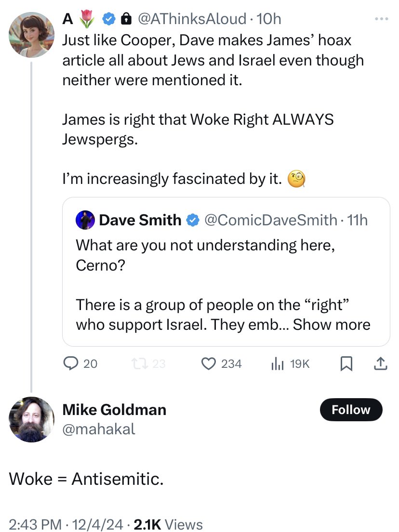The image size is (399, 532).
Task: Like the tweet using the heart icon
Action: [209, 363]
